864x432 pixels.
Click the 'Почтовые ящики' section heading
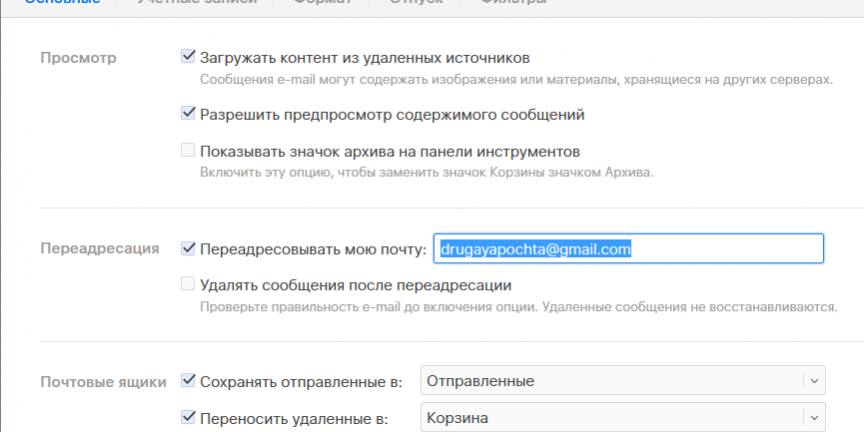click(103, 381)
